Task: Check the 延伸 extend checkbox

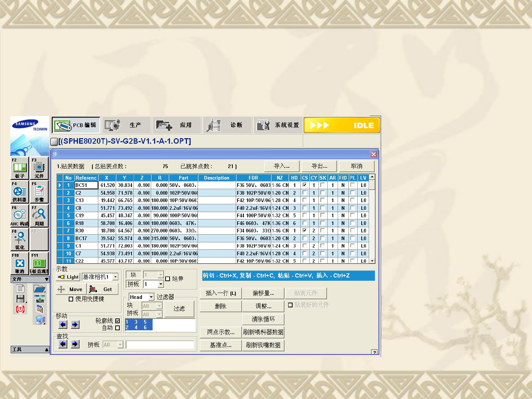Action: tap(167, 279)
